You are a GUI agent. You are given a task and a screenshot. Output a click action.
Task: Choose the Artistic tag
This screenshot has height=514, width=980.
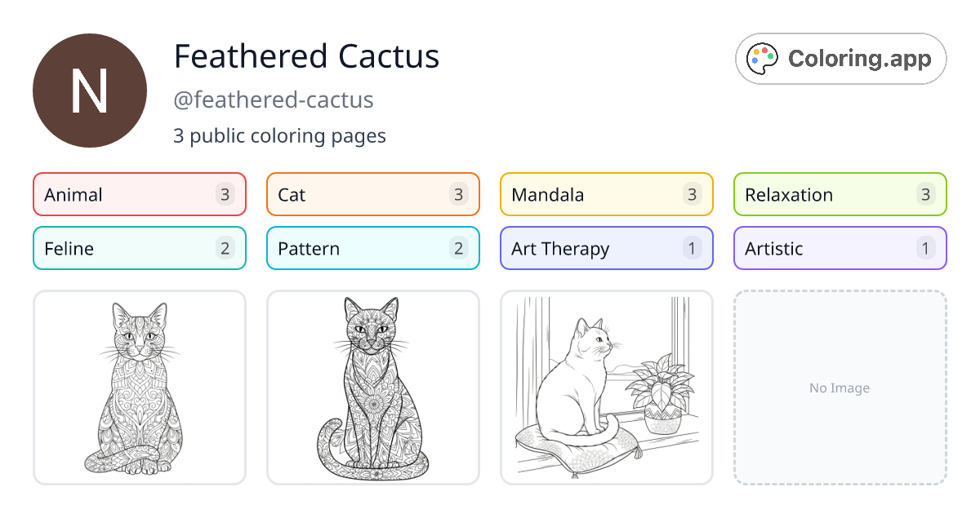[840, 248]
